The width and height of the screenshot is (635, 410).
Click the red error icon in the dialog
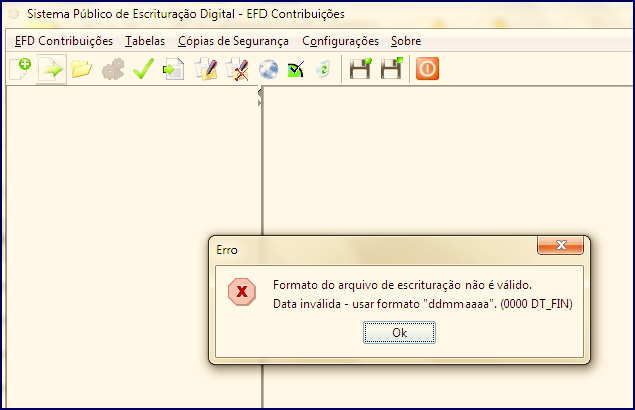point(242,292)
